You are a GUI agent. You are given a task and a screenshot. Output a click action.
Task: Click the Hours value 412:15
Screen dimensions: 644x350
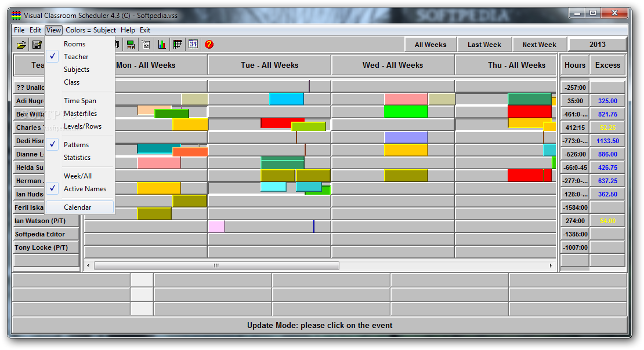click(x=575, y=127)
